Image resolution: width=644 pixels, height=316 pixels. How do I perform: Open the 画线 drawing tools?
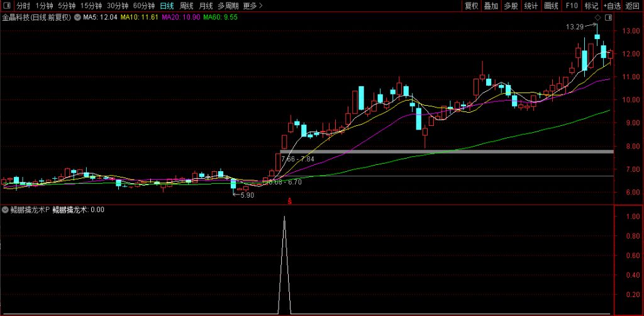click(x=552, y=6)
